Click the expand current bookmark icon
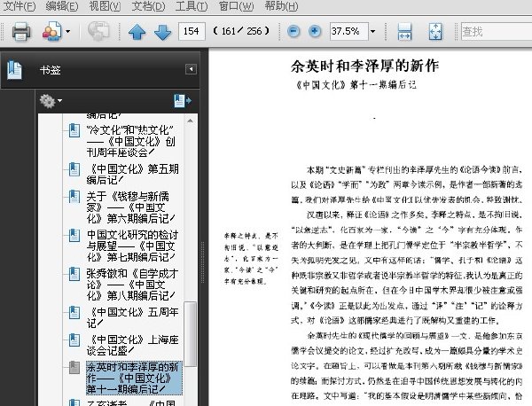This screenshot has width=532, height=406. [183, 101]
